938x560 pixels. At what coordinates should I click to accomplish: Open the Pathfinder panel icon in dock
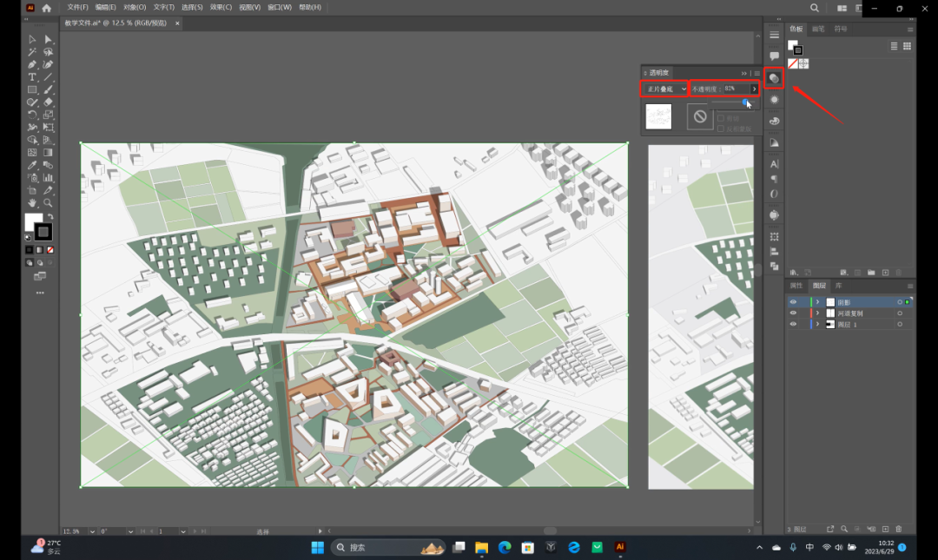coord(774,266)
